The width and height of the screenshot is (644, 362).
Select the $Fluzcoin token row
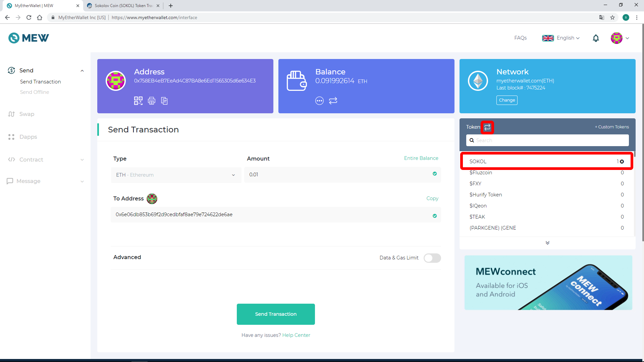(x=547, y=173)
